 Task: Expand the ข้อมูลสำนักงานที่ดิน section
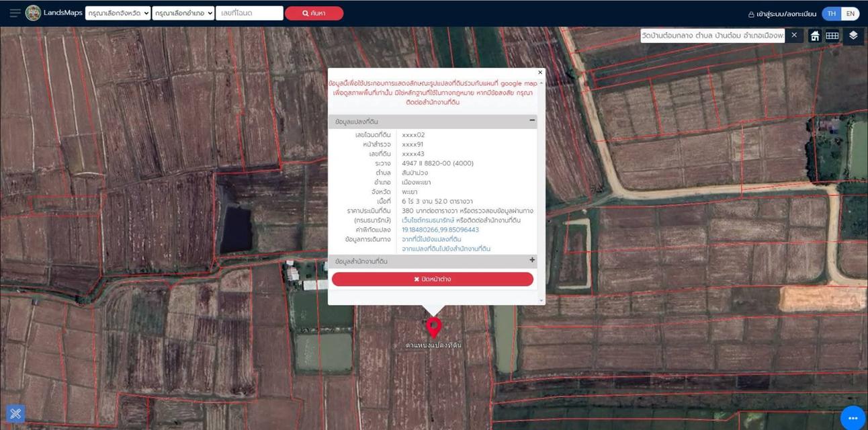coord(532,261)
